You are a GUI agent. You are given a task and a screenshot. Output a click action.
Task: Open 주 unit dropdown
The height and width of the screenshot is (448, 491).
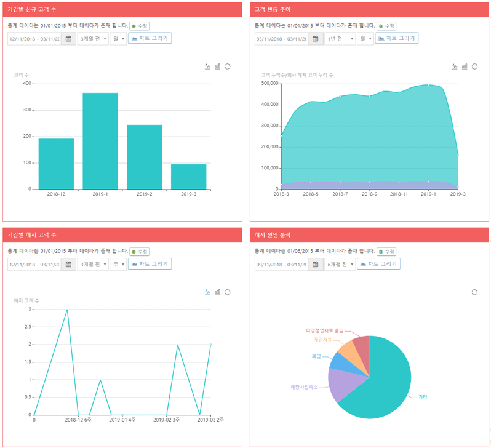[118, 265]
